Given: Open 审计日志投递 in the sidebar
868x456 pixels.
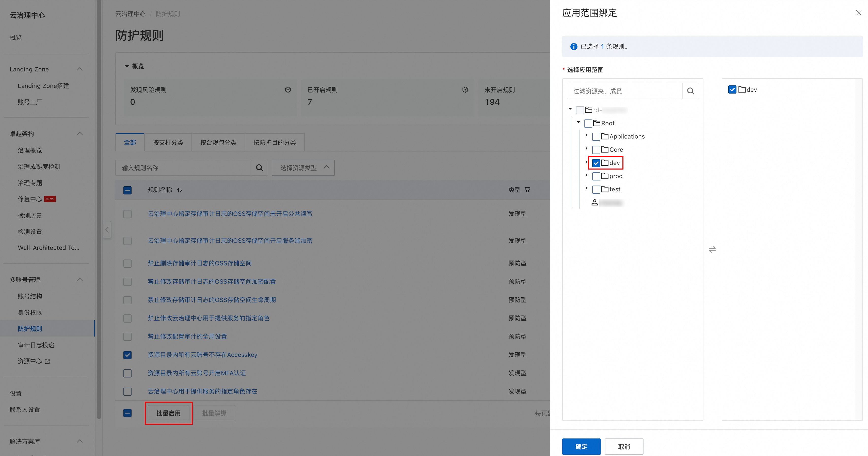Looking at the screenshot, I should pyautogui.click(x=36, y=345).
